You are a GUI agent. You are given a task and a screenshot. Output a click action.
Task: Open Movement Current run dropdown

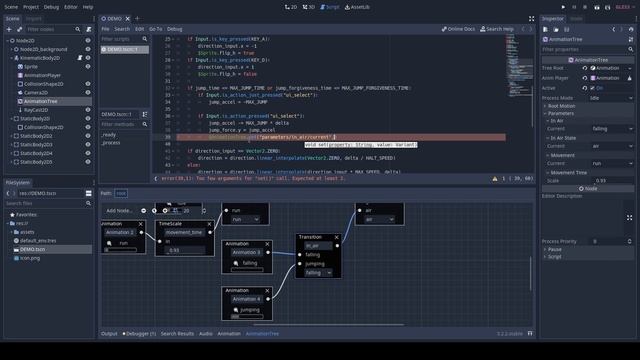coord(612,163)
